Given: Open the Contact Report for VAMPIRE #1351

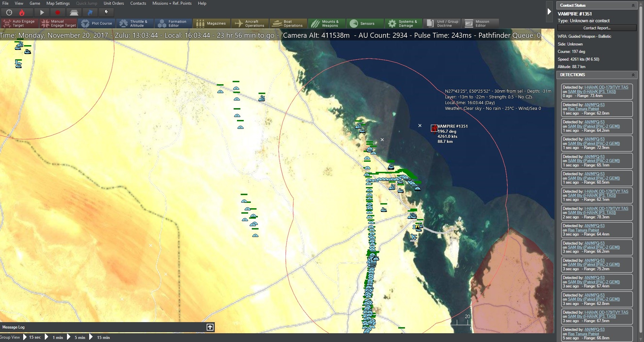Looking at the screenshot, I should 596,28.
